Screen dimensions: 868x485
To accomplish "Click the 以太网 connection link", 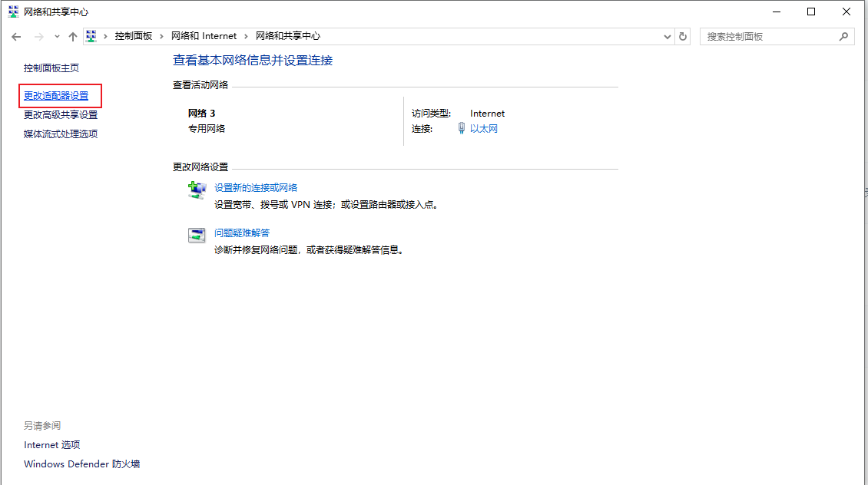I will point(484,129).
